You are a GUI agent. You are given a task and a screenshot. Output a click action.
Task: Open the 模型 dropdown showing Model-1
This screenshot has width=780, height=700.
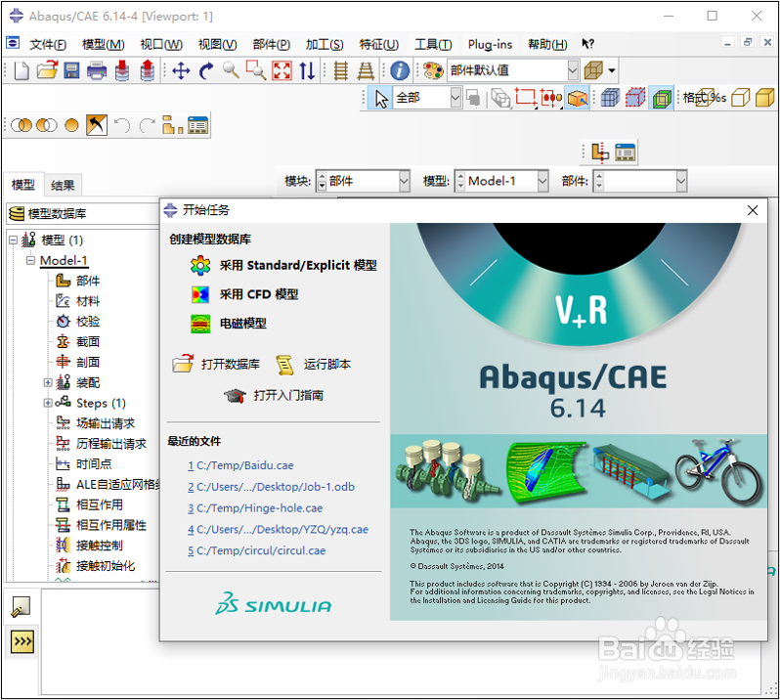tap(542, 181)
